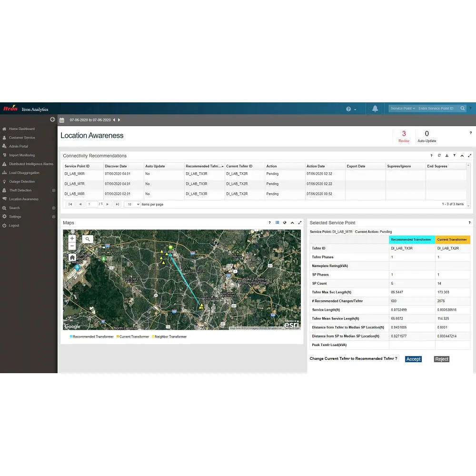Collapse the left sidebar with the arrow toggle
The image size is (476, 476).
pyautogui.click(x=52, y=119)
